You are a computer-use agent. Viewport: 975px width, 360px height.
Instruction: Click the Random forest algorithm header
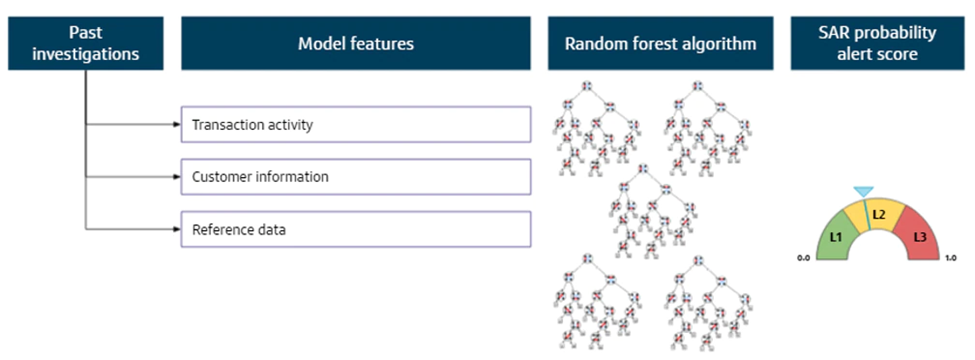[660, 44]
